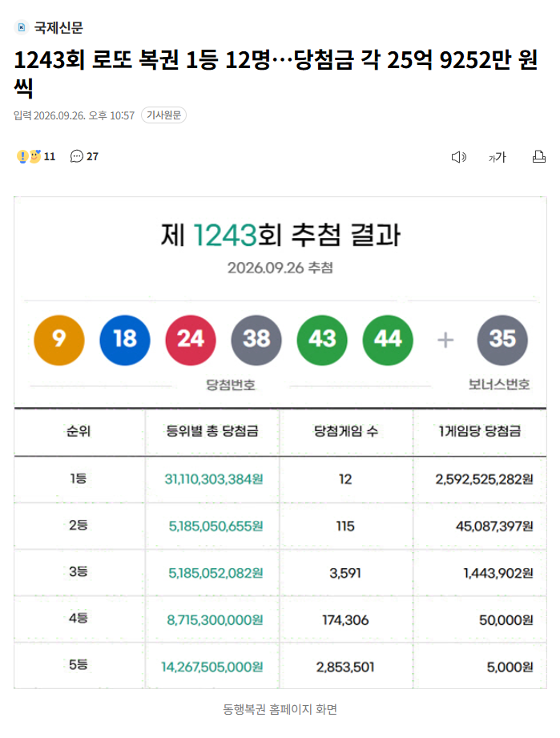Screen dimensions: 560x738
Task: Click the gray number 38 ball
Action: click(256, 341)
